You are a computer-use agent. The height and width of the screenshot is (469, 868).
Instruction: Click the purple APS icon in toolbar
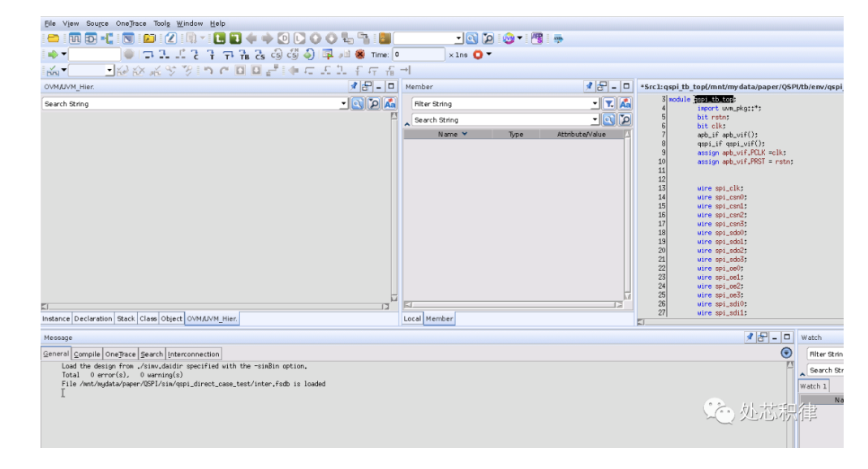(537, 38)
